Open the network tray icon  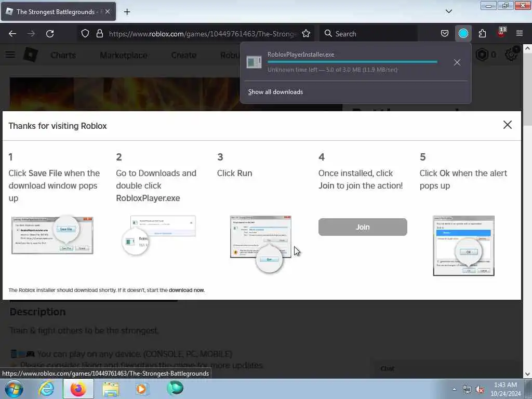pyautogui.click(x=467, y=390)
